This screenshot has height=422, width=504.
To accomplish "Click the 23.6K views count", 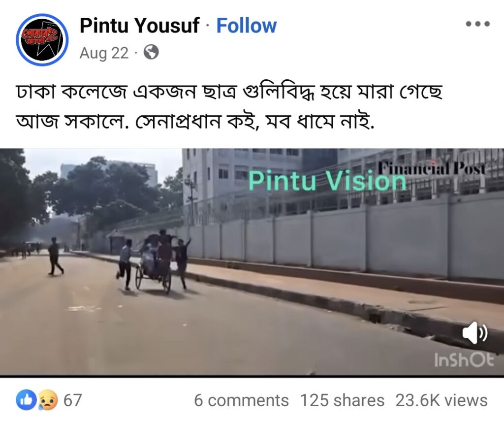I will click(x=441, y=400).
